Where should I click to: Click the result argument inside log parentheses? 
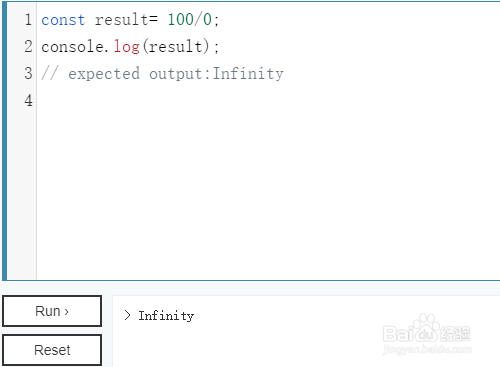[x=175, y=47]
